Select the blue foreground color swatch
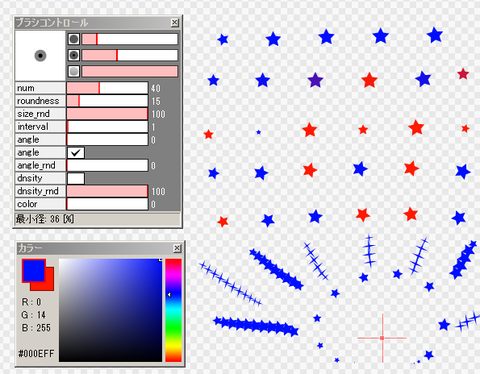Image resolution: width=480 pixels, height=374 pixels. (x=33, y=270)
